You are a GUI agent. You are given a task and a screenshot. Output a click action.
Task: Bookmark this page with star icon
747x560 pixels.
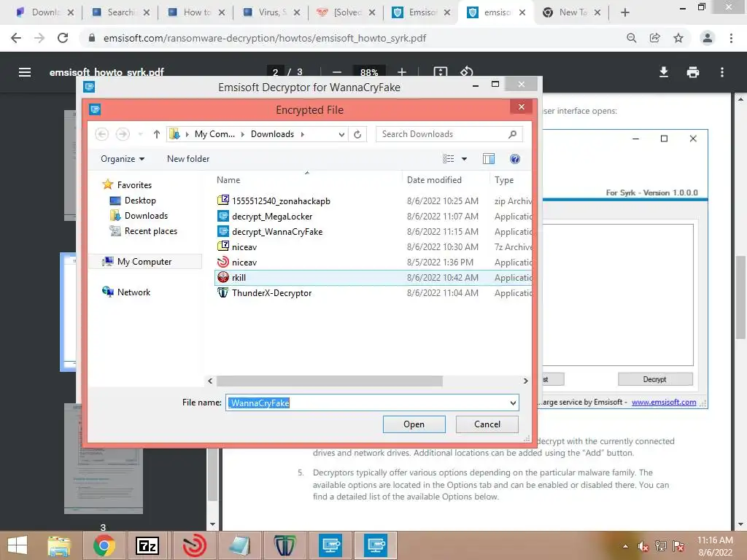[x=678, y=38]
